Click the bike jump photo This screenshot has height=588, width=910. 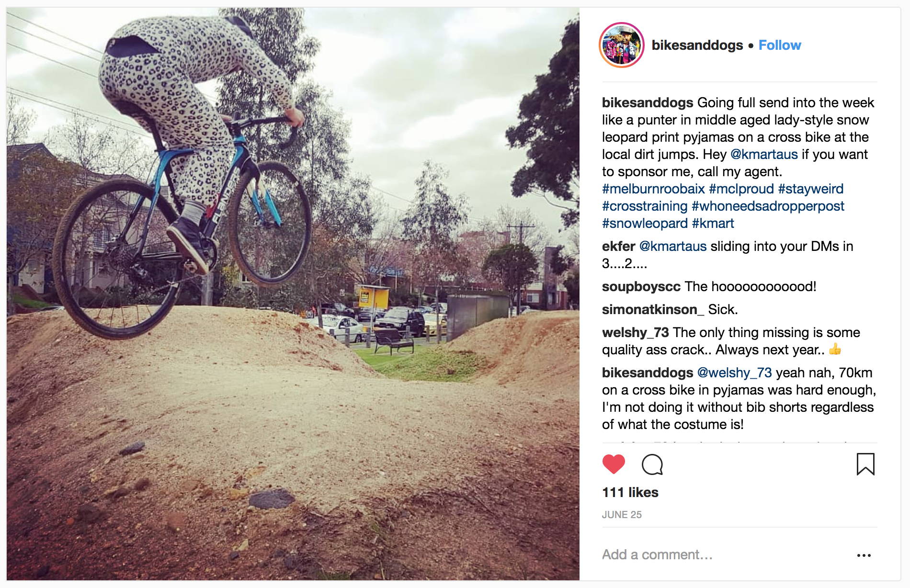[x=293, y=294]
